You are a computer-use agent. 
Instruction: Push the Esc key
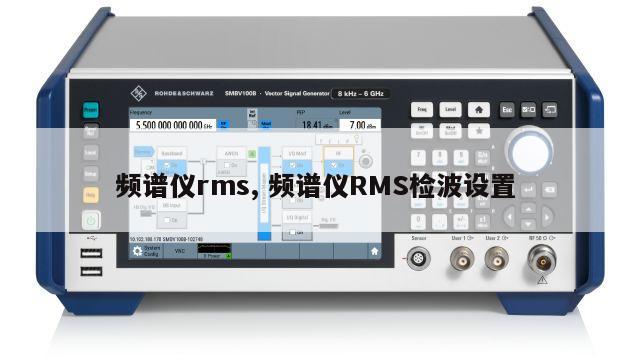(507, 110)
